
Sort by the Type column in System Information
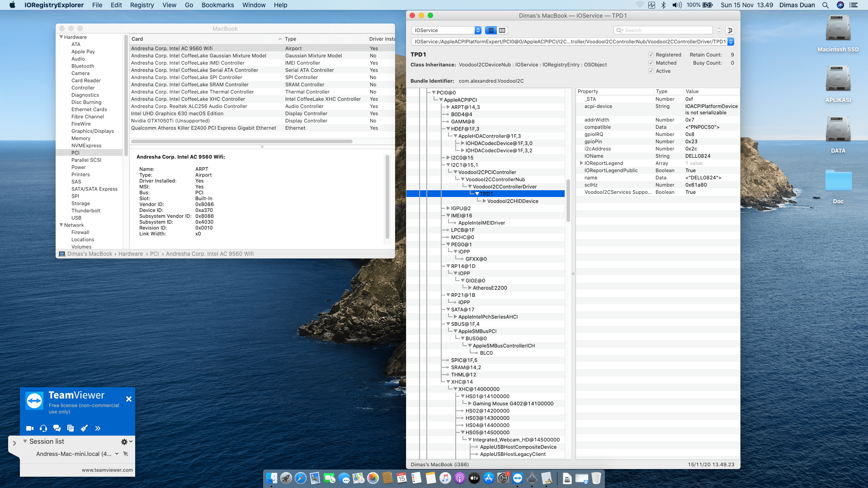click(x=325, y=39)
